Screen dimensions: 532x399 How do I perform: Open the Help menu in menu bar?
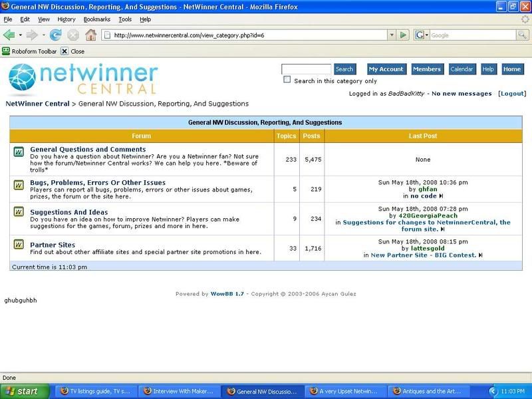[145, 19]
